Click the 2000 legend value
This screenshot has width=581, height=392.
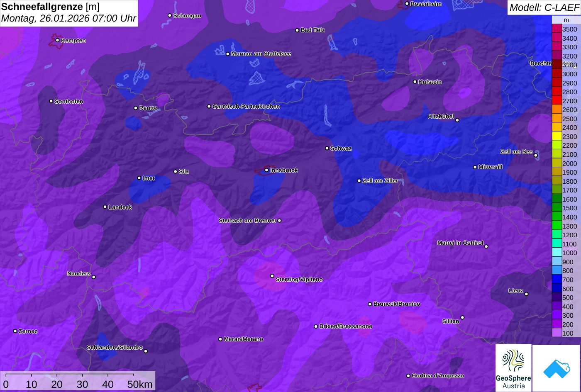coord(570,163)
